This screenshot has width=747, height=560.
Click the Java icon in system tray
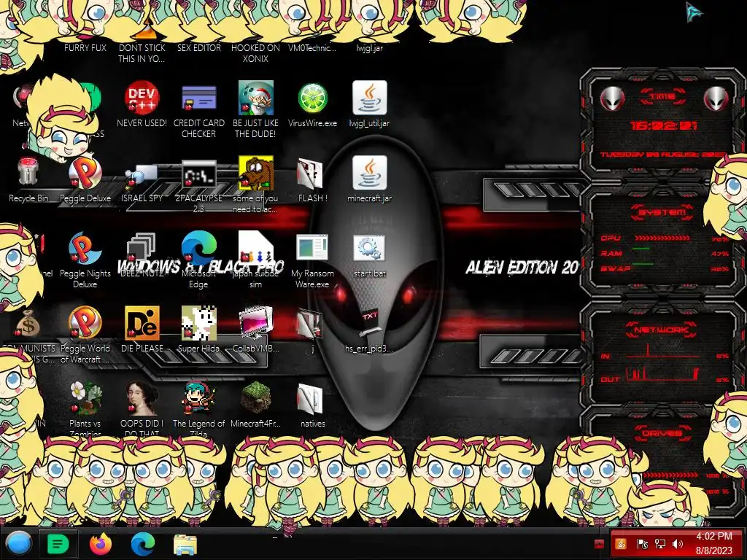tap(621, 544)
